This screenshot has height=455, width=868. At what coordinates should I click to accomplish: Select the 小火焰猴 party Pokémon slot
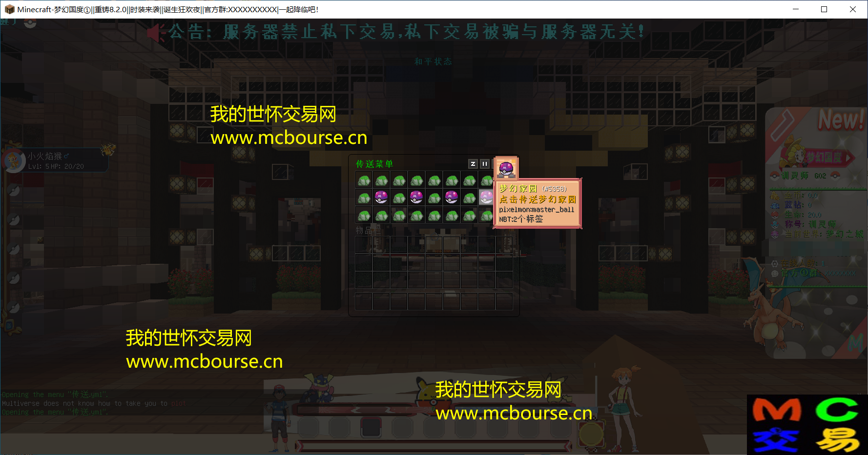(x=56, y=160)
